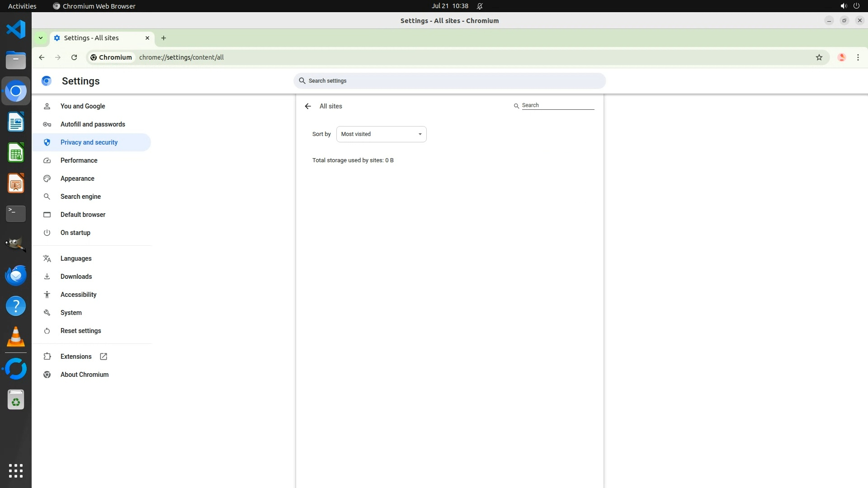
Task: Close the Settings - All sites tab
Action: (x=147, y=38)
